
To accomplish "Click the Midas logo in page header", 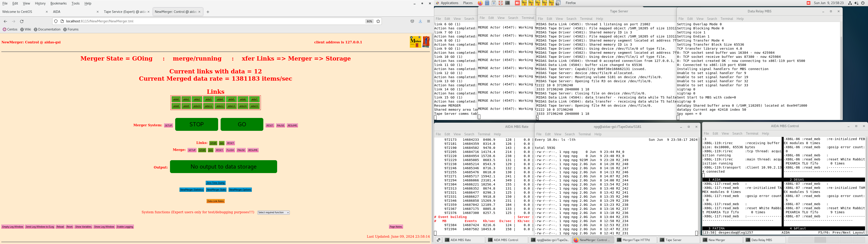I will (415, 42).
